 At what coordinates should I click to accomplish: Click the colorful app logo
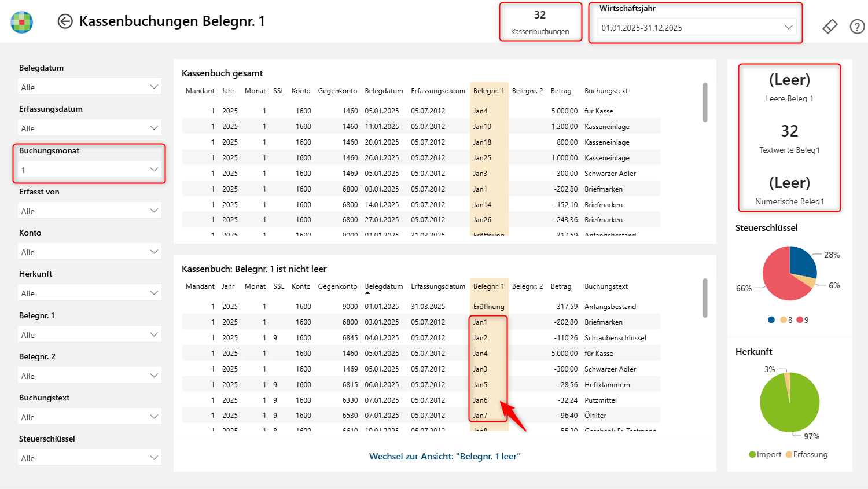coord(22,22)
